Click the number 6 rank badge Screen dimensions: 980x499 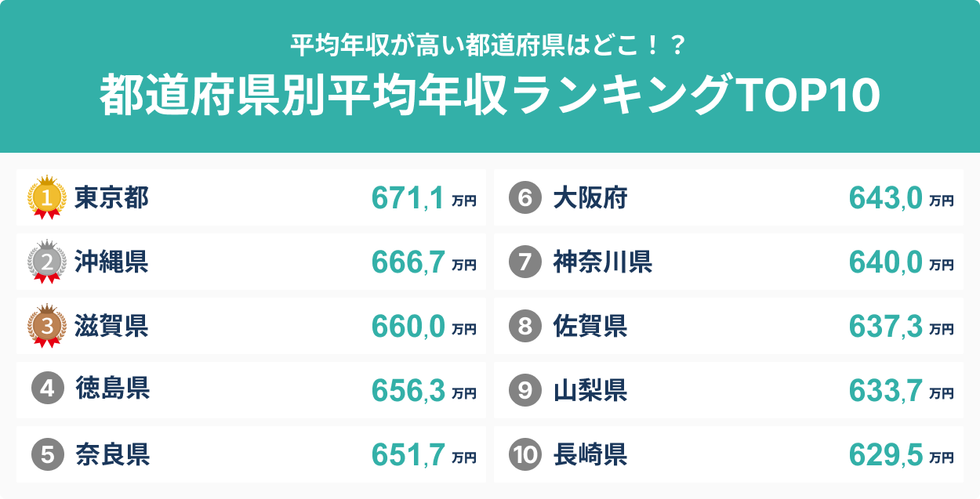[524, 198]
